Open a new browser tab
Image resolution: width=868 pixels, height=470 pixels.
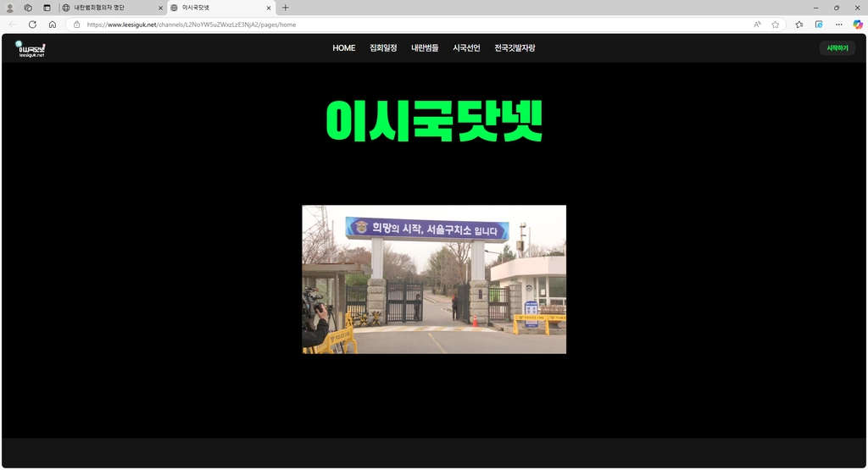click(285, 8)
